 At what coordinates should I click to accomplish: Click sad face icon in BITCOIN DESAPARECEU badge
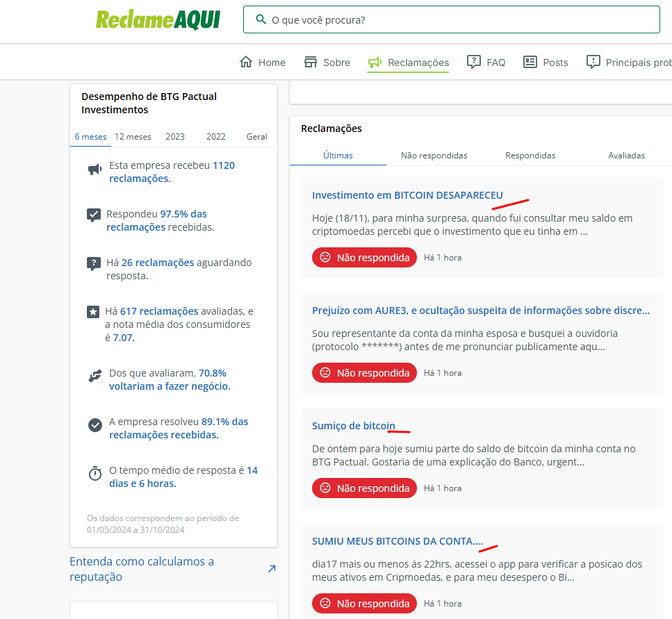[325, 258]
